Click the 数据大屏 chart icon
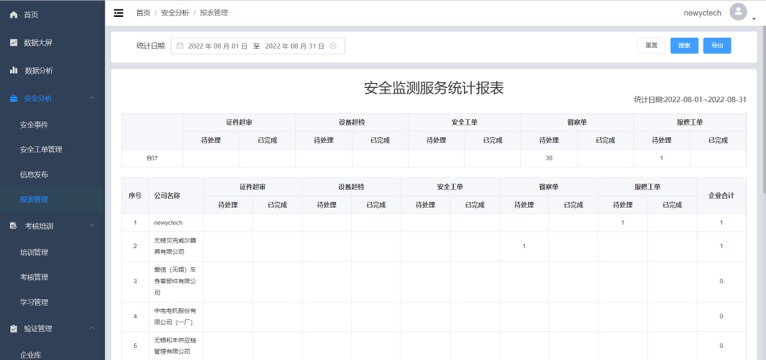This screenshot has width=766, height=360. (14, 42)
